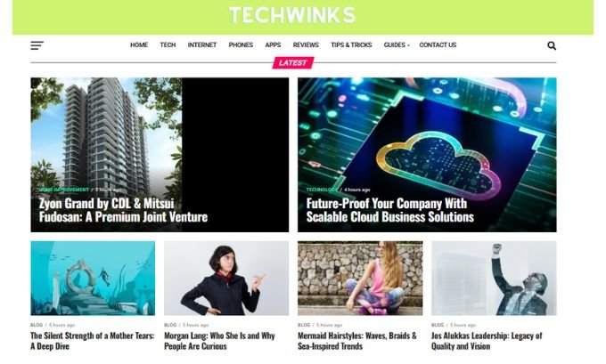Click the TECHWINKS site logo
Screen dimensions: 606x364
point(292,15)
